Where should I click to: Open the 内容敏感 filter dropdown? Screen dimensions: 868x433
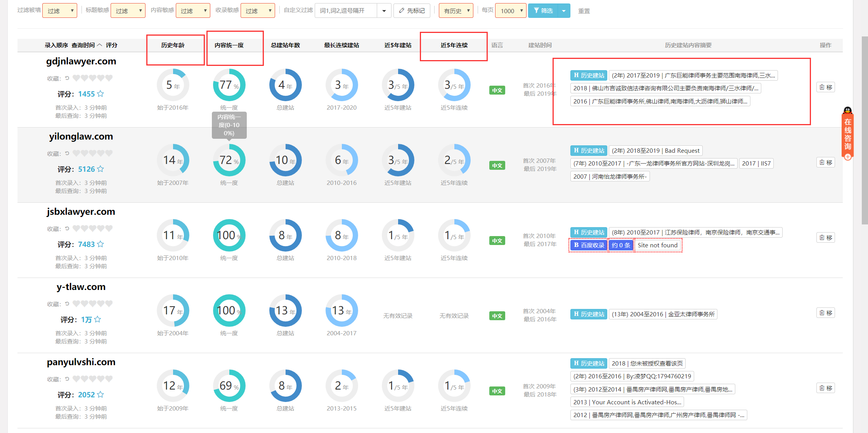point(193,11)
